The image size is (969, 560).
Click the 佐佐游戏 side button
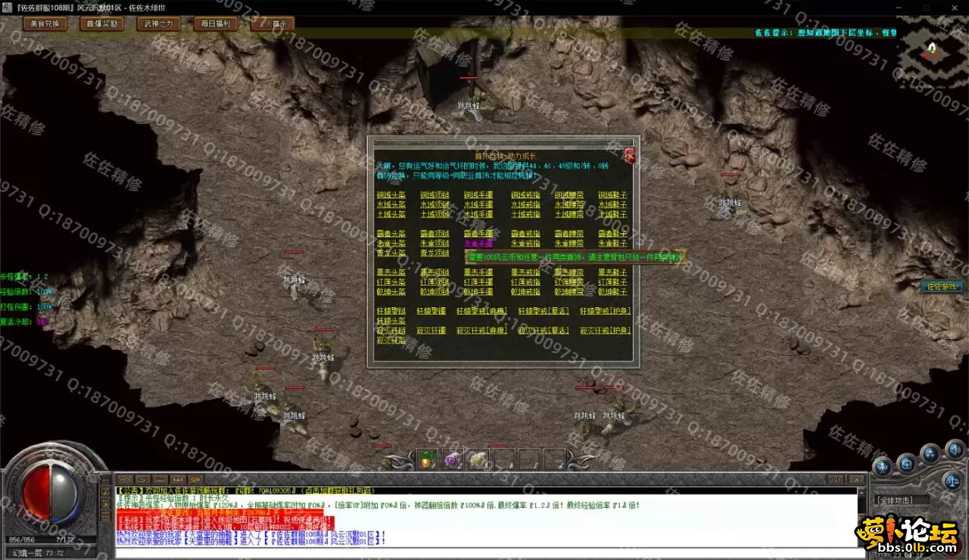tap(942, 287)
